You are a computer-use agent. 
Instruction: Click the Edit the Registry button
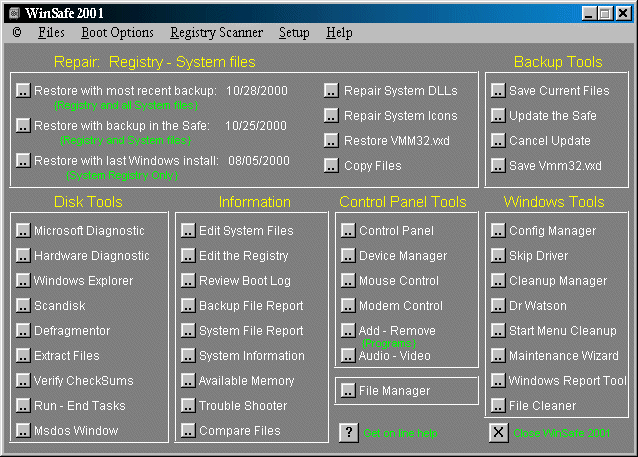(x=188, y=256)
